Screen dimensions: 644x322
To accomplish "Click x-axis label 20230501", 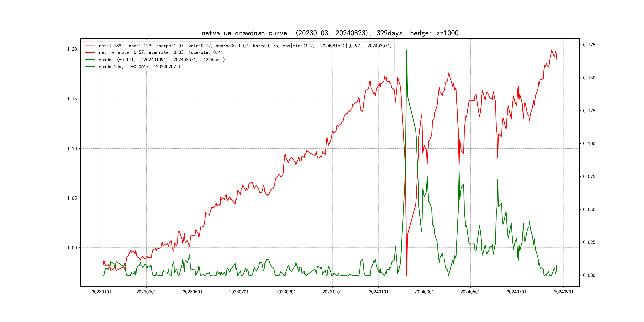I will click(x=192, y=292).
